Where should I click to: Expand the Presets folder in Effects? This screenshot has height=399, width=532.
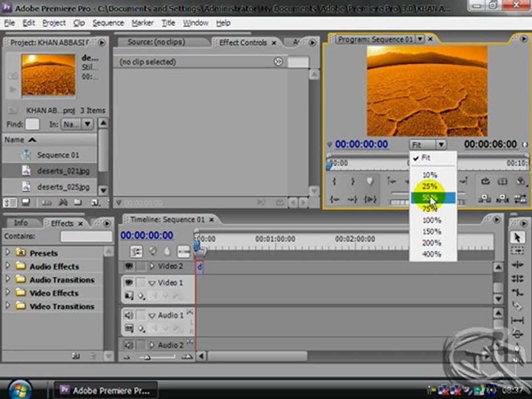pos(7,253)
